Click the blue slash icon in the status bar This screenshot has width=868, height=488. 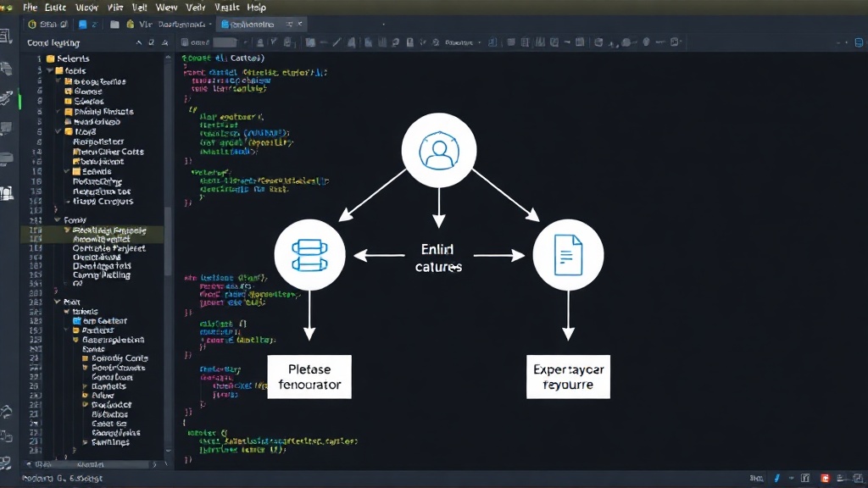776,478
